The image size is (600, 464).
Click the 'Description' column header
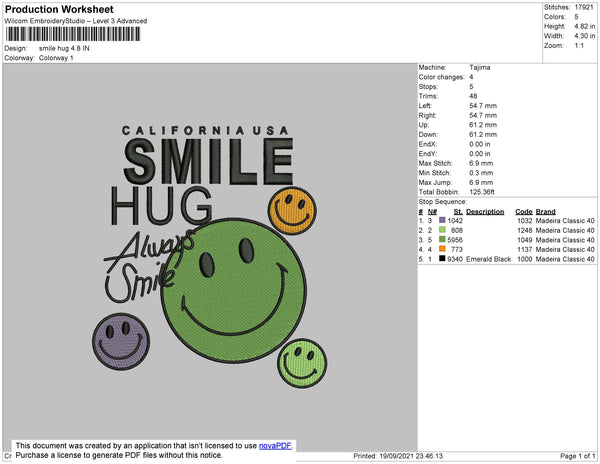485,212
